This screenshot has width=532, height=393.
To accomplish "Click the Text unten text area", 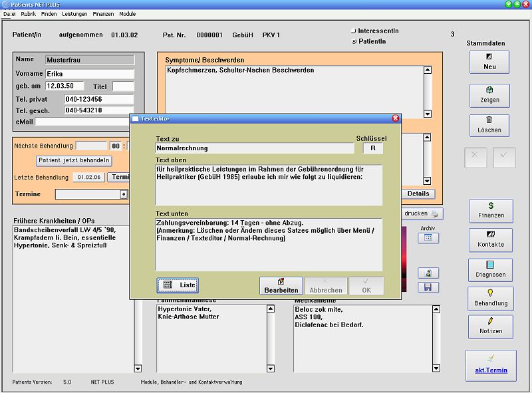I will [269, 244].
